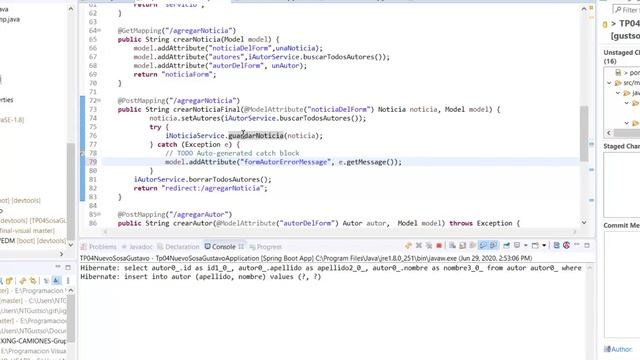Click into the Commit Message box
This screenshot has width=640, height=360.
(x=622, y=284)
